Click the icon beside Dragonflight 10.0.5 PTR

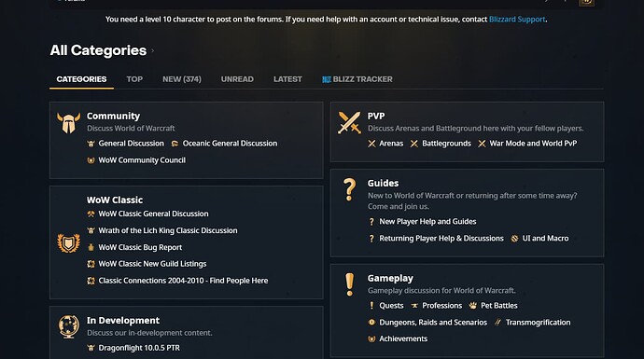91,348
